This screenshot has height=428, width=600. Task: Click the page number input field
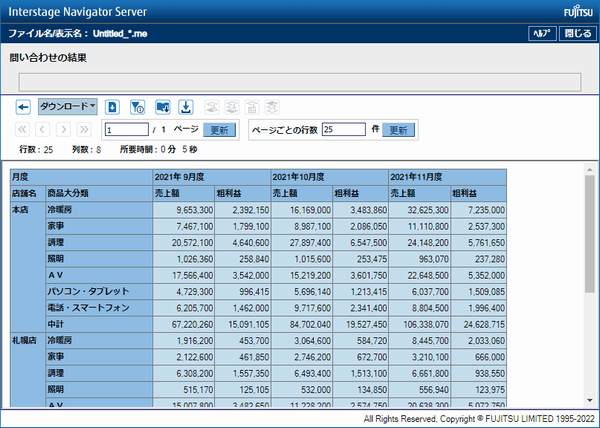[x=127, y=130]
